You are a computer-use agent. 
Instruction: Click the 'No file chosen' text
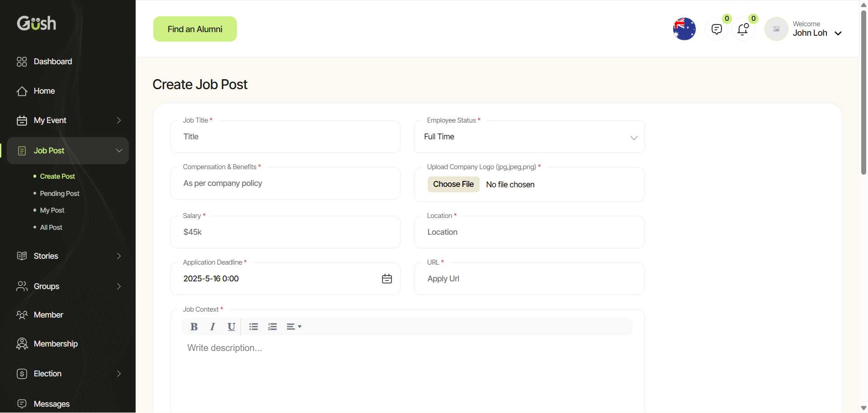[x=510, y=185]
